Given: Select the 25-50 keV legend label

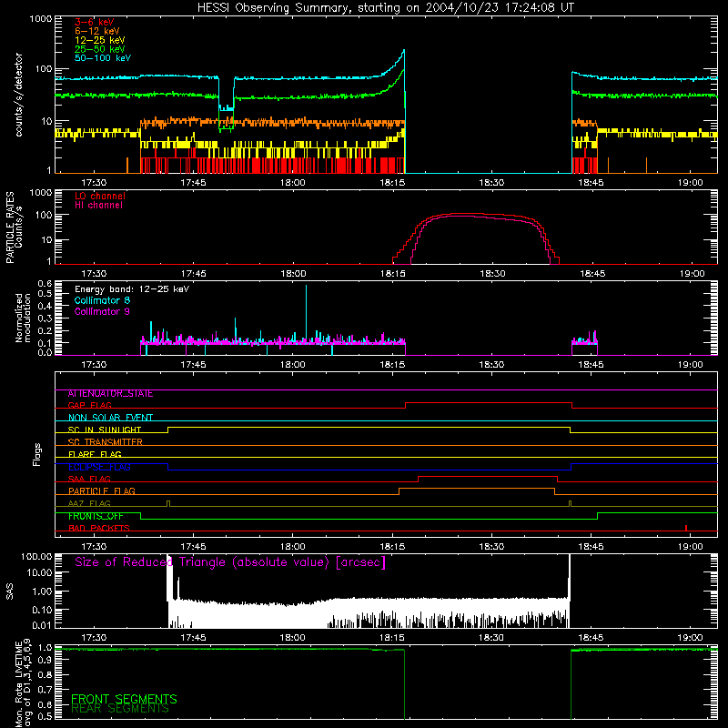Looking at the screenshot, I should point(99,49).
